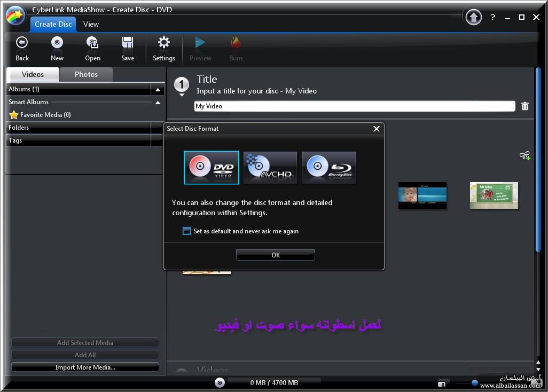This screenshot has height=392, width=548.
Task: Click the Preview play icon
Action: (200, 43)
